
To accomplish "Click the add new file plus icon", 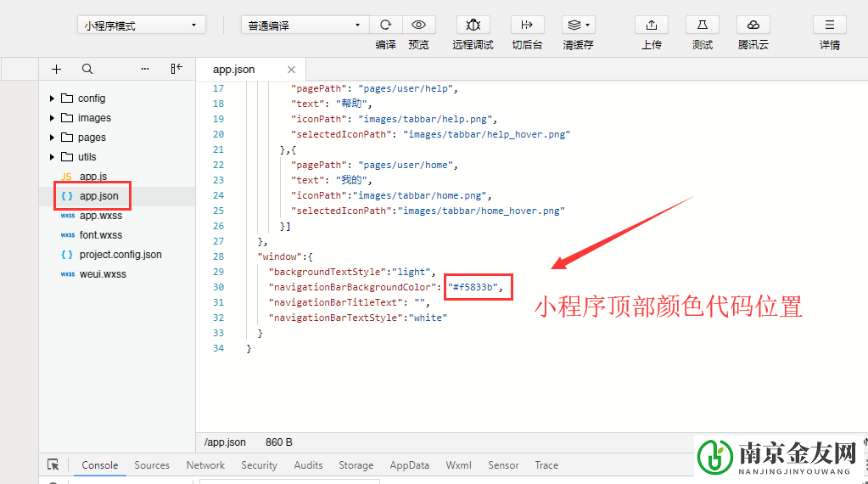I will pos(56,69).
